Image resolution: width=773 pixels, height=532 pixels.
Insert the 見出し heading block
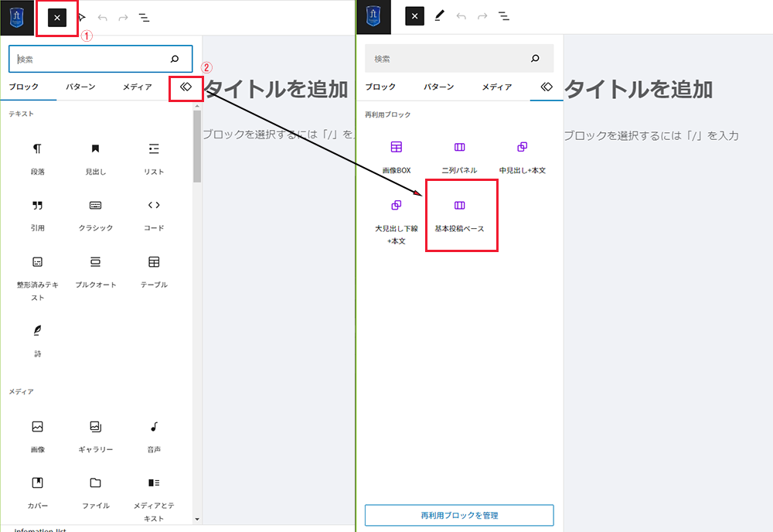[x=96, y=159]
